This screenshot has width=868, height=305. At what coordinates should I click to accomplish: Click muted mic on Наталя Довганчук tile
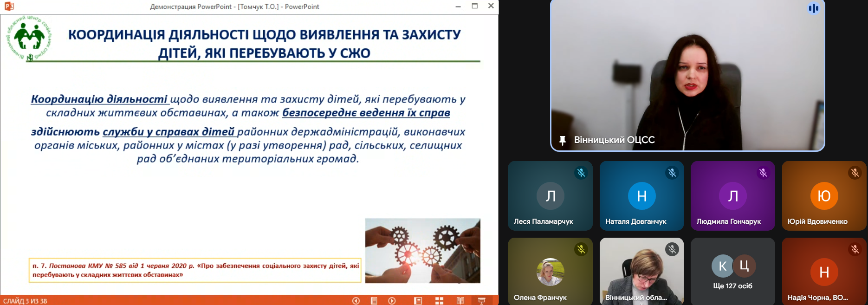pos(672,173)
